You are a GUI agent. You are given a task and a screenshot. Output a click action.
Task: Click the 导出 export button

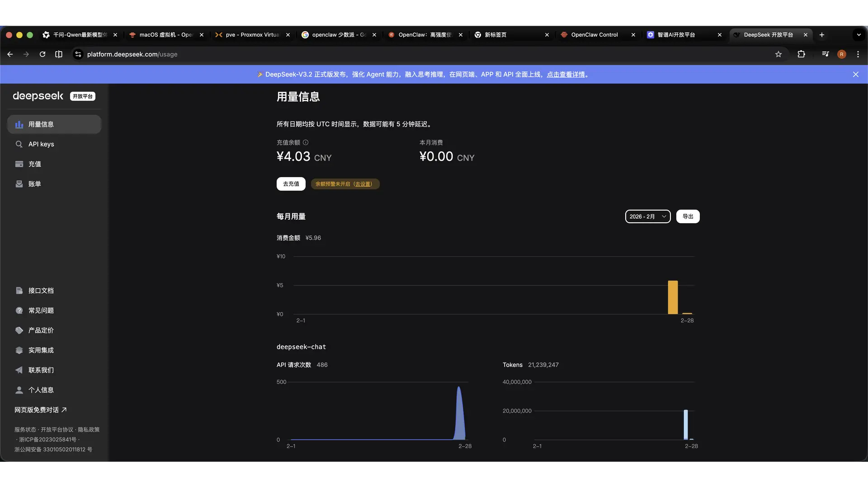[x=688, y=216]
